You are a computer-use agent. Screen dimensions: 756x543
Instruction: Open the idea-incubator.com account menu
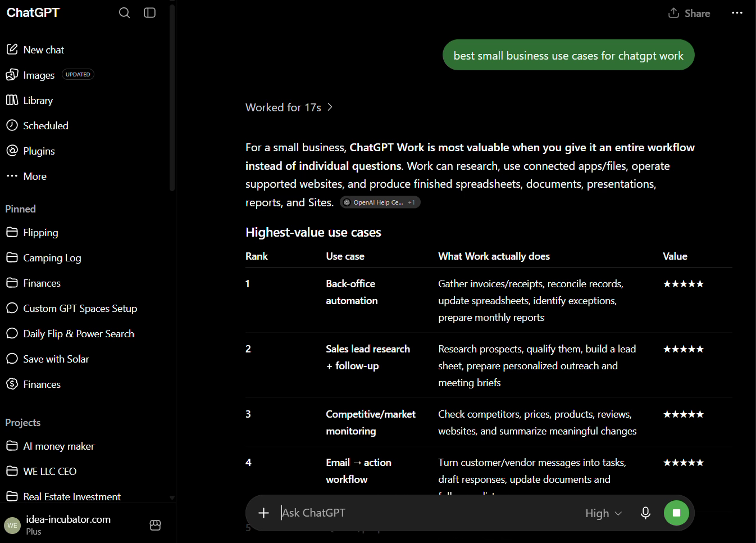click(x=68, y=524)
